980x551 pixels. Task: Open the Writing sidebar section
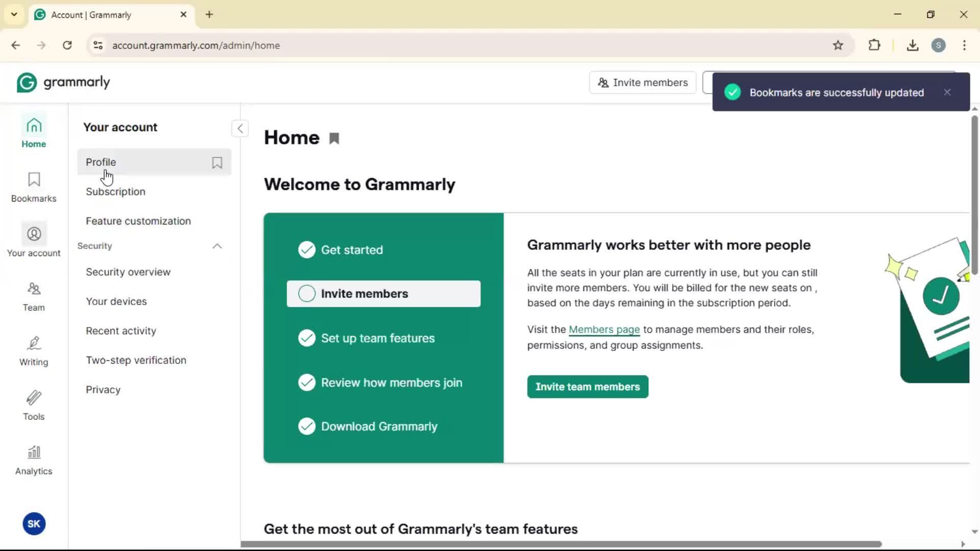(x=34, y=351)
